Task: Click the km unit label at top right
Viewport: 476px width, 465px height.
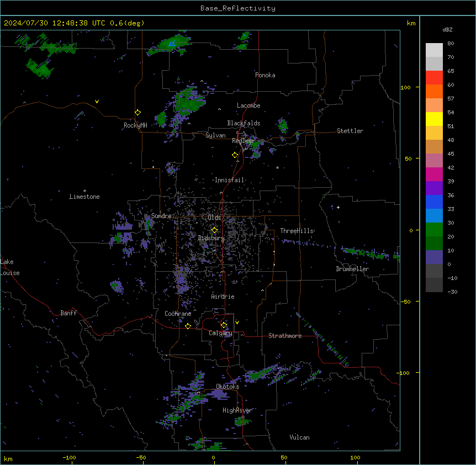Action: (411, 23)
